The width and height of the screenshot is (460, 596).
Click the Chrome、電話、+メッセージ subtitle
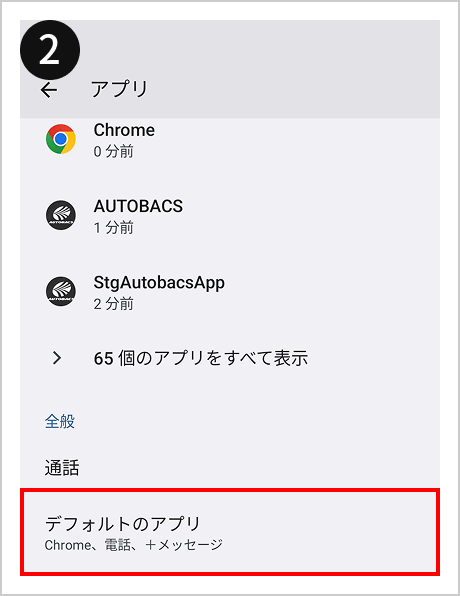[x=133, y=545]
